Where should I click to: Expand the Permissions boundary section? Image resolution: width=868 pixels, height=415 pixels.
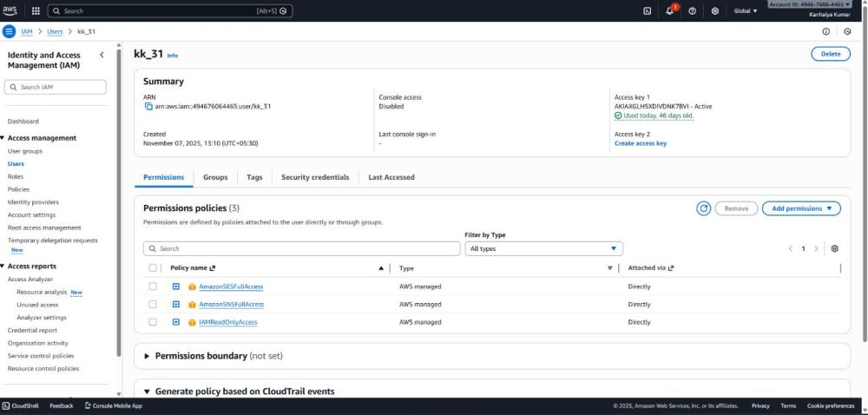148,356
